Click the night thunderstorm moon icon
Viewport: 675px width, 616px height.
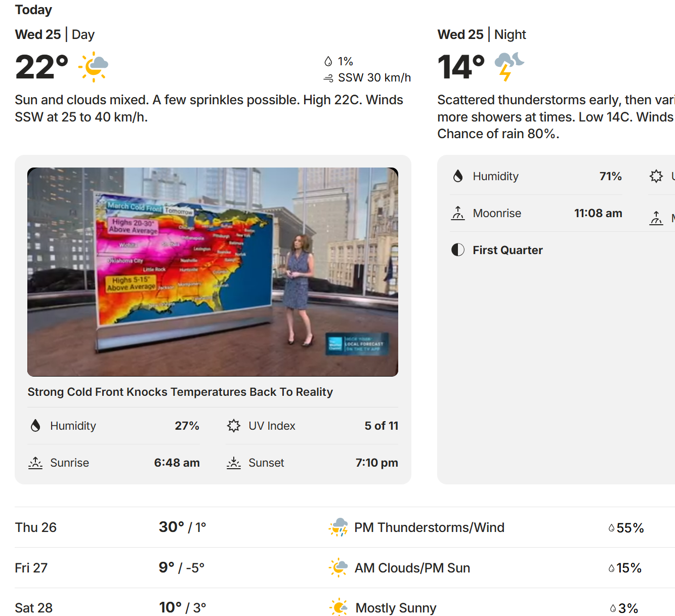point(509,66)
